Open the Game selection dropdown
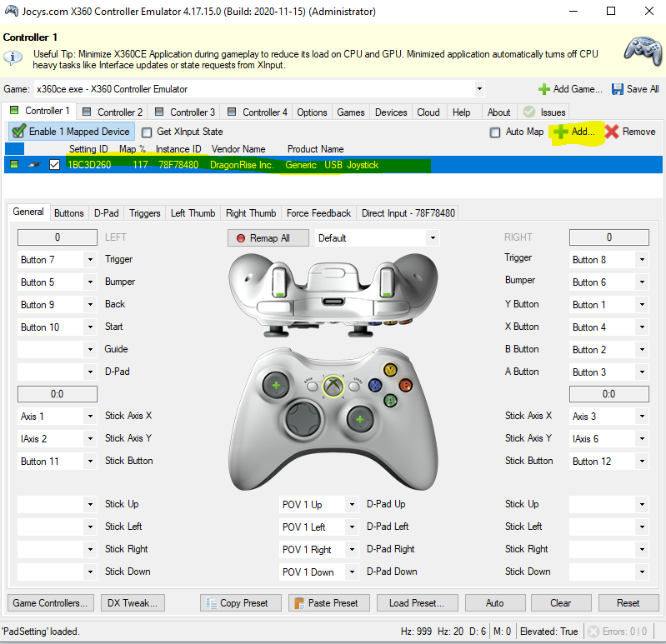 click(479, 88)
